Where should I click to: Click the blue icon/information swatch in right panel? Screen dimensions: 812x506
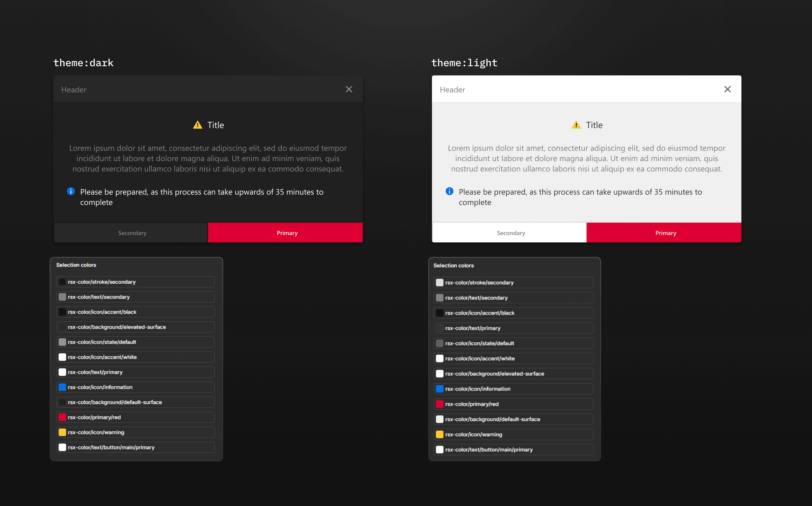click(439, 389)
